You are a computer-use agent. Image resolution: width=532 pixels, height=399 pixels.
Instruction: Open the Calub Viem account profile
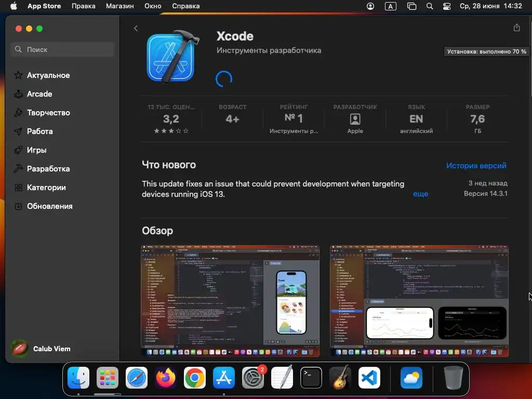(41, 349)
